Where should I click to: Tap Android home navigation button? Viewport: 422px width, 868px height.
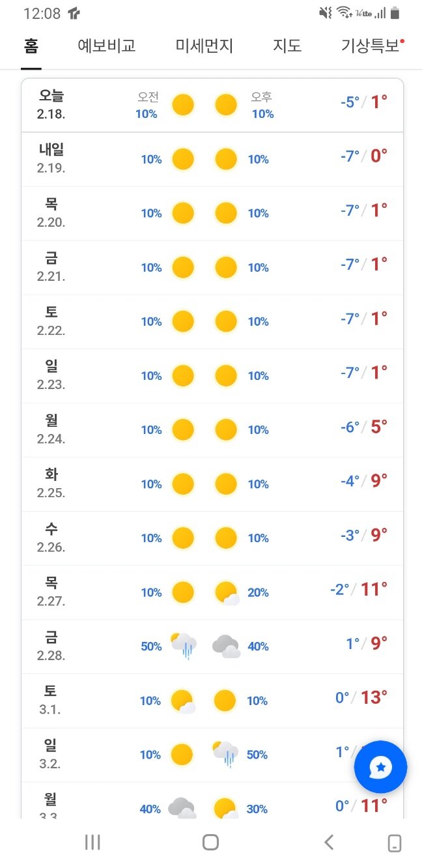[x=210, y=842]
